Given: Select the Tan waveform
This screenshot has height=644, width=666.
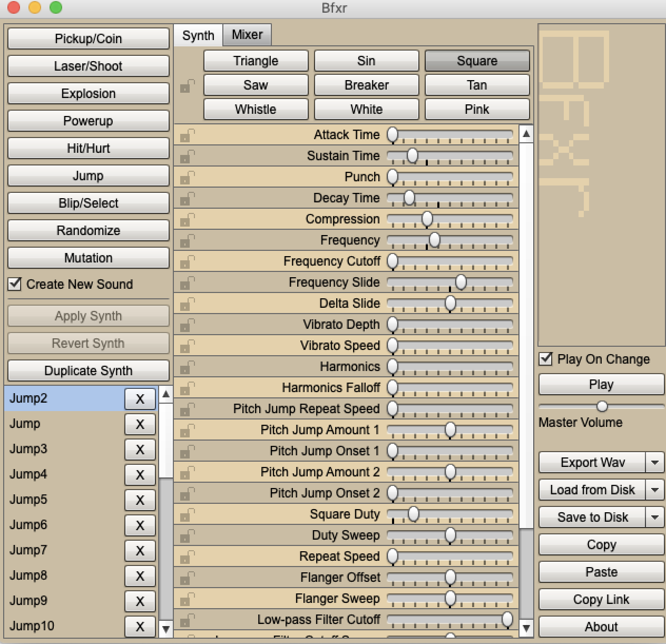Looking at the screenshot, I should (477, 85).
